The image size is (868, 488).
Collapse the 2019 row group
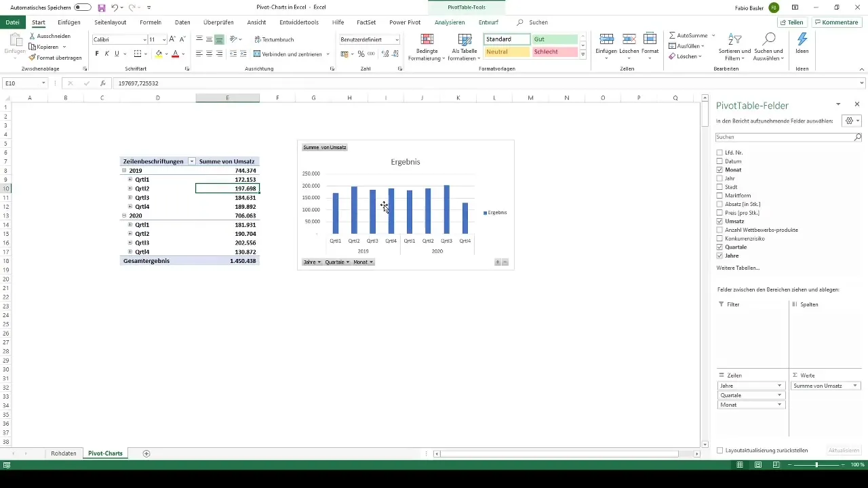124,171
